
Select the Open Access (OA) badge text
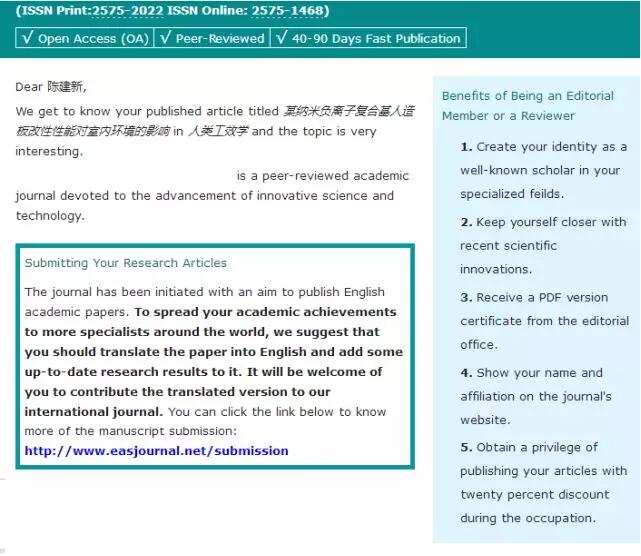click(93, 39)
